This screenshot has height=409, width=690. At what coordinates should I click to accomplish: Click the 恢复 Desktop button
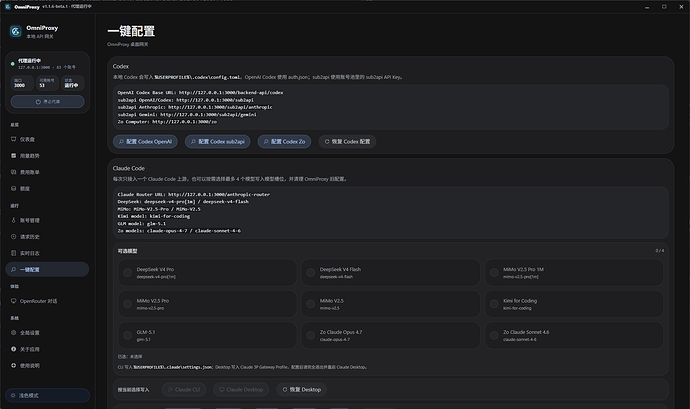(x=301, y=389)
